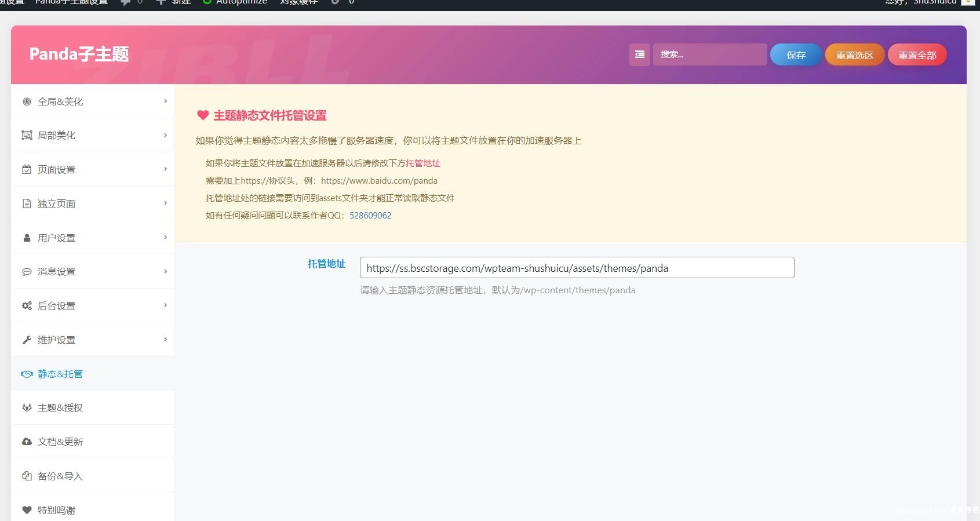980x521 pixels.
Task: Open the 备份&导入 menu section
Action: [x=60, y=476]
